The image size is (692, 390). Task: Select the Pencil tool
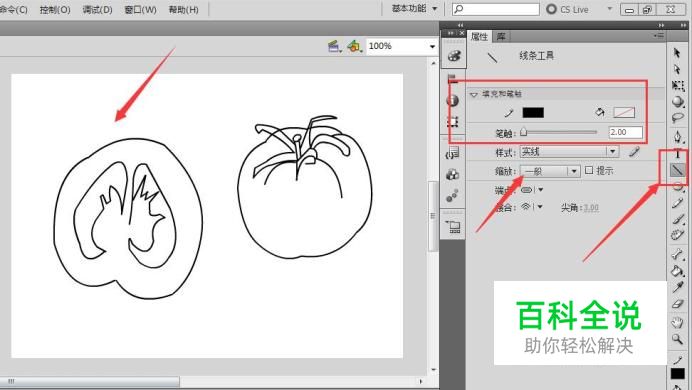coord(677,202)
